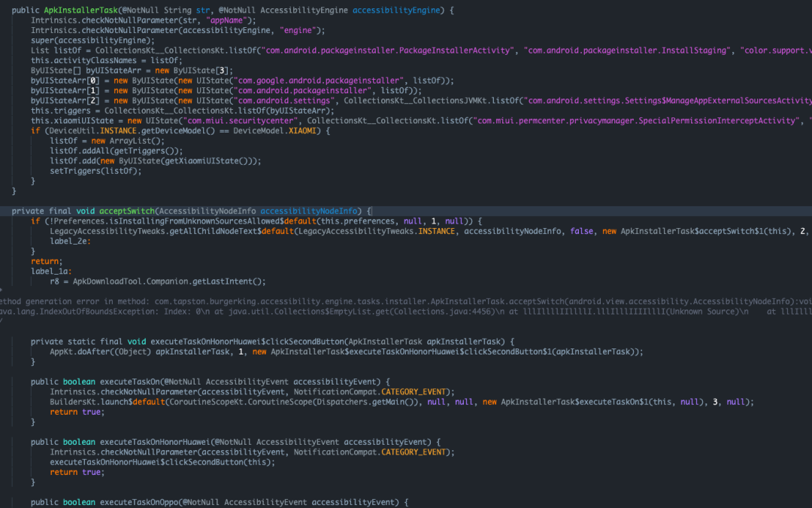Click the blue accessibilityEngine constructor parameter
Image resolution: width=812 pixels, height=508 pixels.
[396, 11]
